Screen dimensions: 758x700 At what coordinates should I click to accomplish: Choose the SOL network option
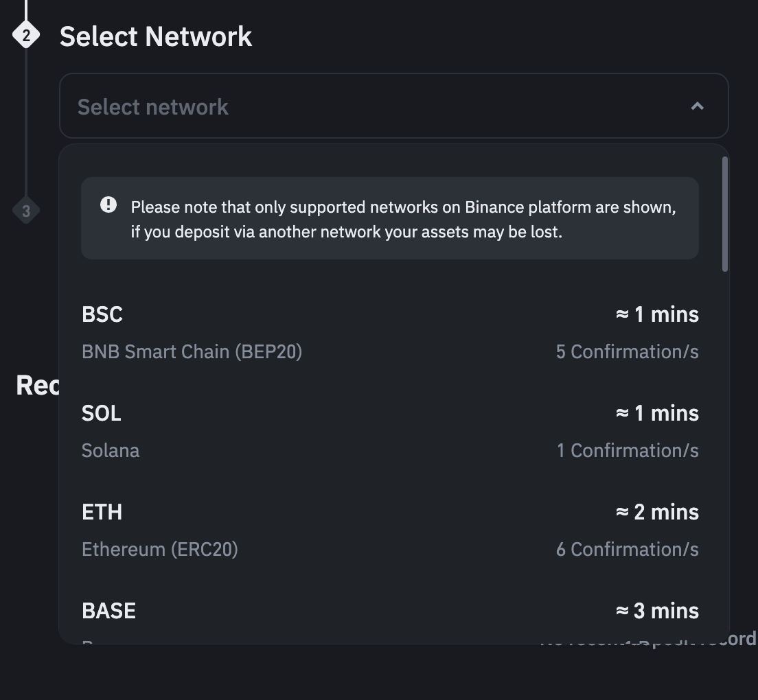click(102, 413)
